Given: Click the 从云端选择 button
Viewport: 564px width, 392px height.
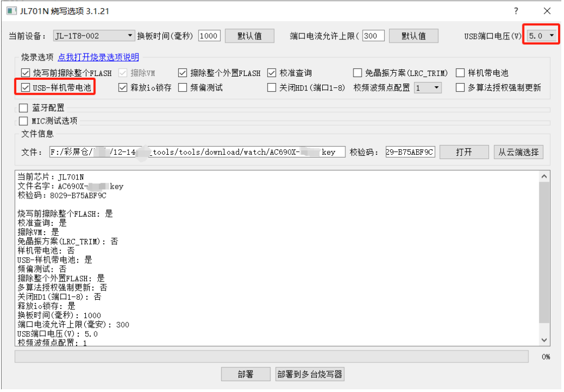Looking at the screenshot, I should point(518,153).
